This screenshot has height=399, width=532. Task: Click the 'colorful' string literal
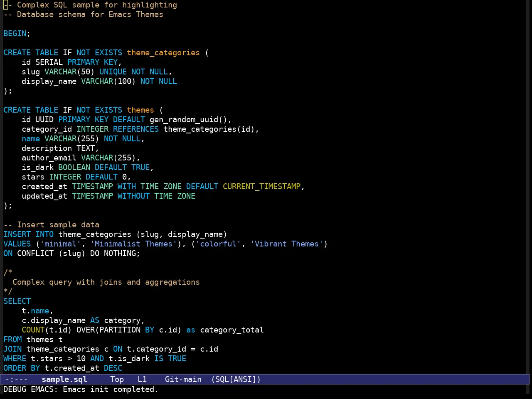pyautogui.click(x=218, y=244)
